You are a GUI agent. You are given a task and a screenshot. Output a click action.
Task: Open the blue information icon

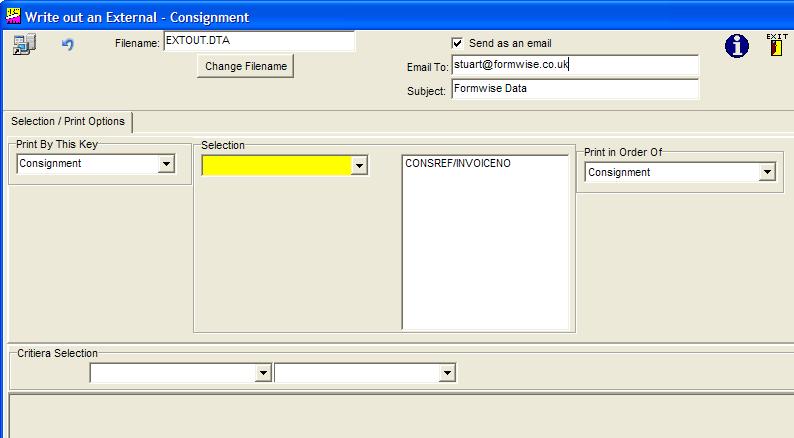[x=737, y=46]
